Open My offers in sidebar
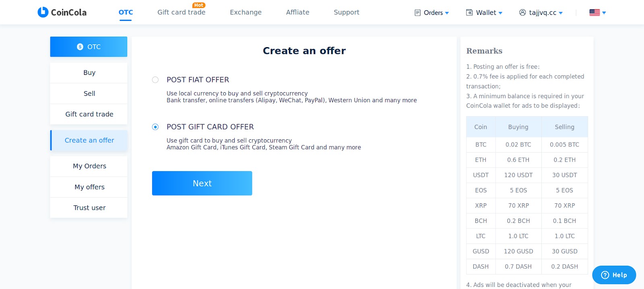Viewport: 644px width, 289px height. [89, 187]
